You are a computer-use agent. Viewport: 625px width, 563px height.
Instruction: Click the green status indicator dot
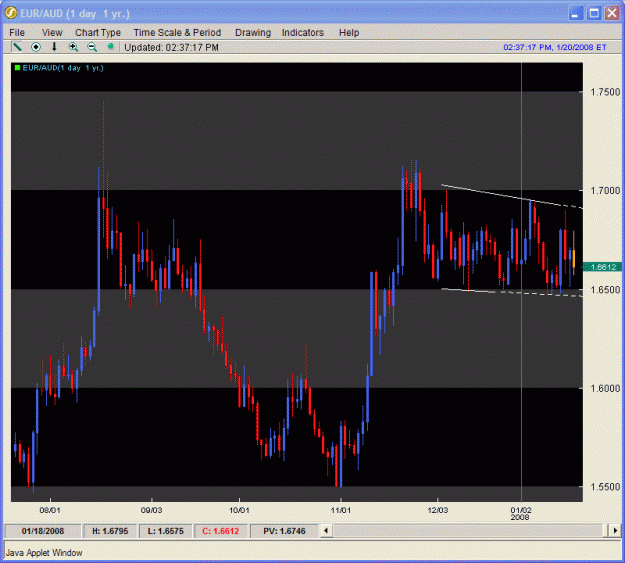point(110,47)
